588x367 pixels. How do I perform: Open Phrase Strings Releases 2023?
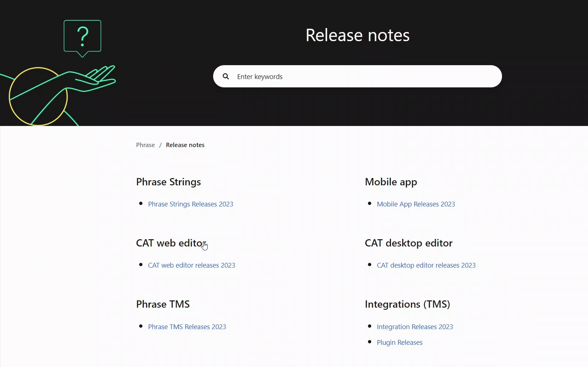pos(191,204)
